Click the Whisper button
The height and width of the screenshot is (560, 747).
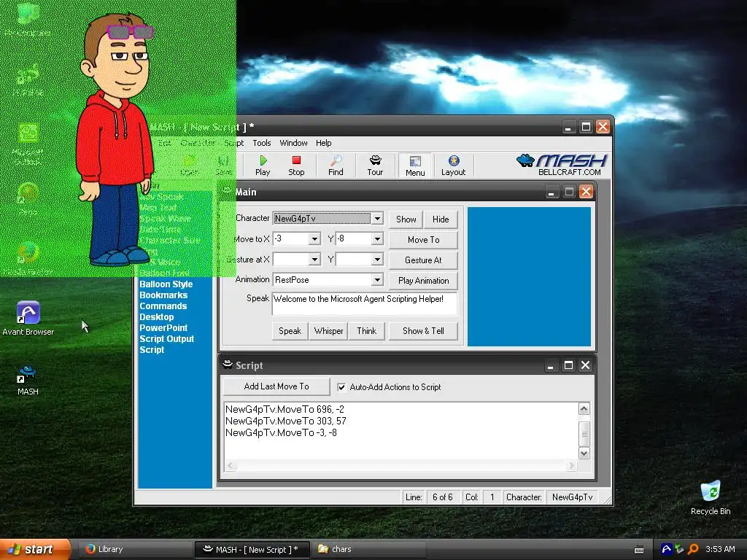329,331
